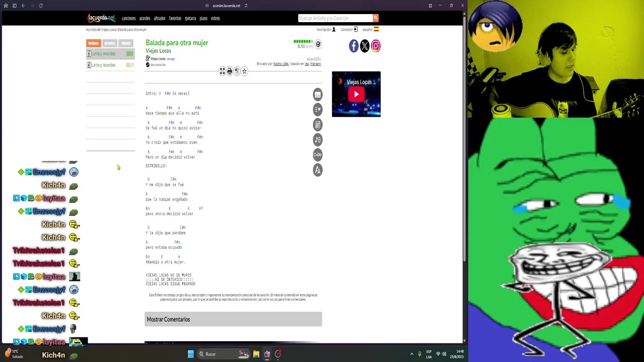Viewport: 644px width, 362px height.
Task: Open File Explorer from the taskbar
Action: pos(256,354)
